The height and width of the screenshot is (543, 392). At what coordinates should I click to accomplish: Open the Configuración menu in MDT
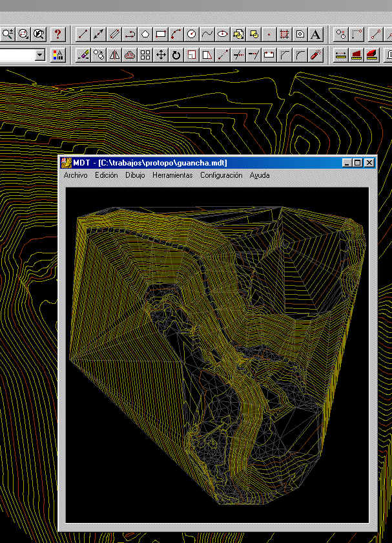(221, 175)
